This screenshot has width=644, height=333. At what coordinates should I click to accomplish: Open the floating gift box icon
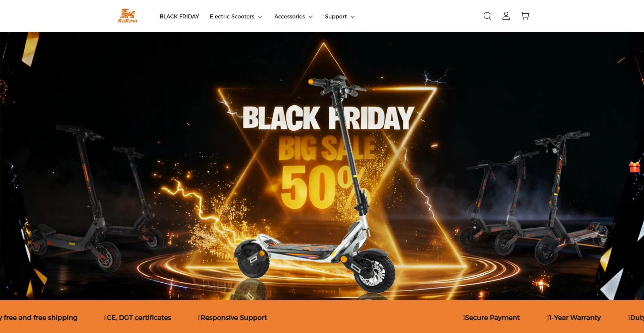point(635,167)
